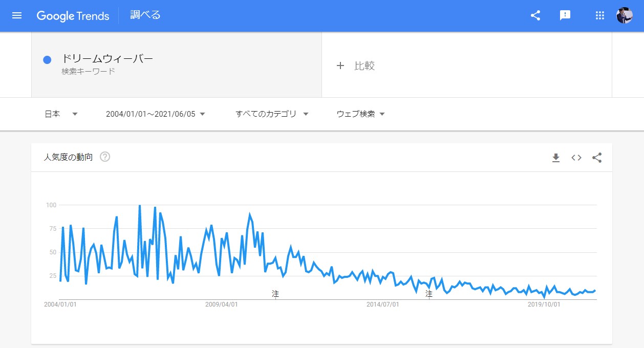Click the 調べる page title
Image resolution: width=644 pixels, height=348 pixels.
click(145, 15)
